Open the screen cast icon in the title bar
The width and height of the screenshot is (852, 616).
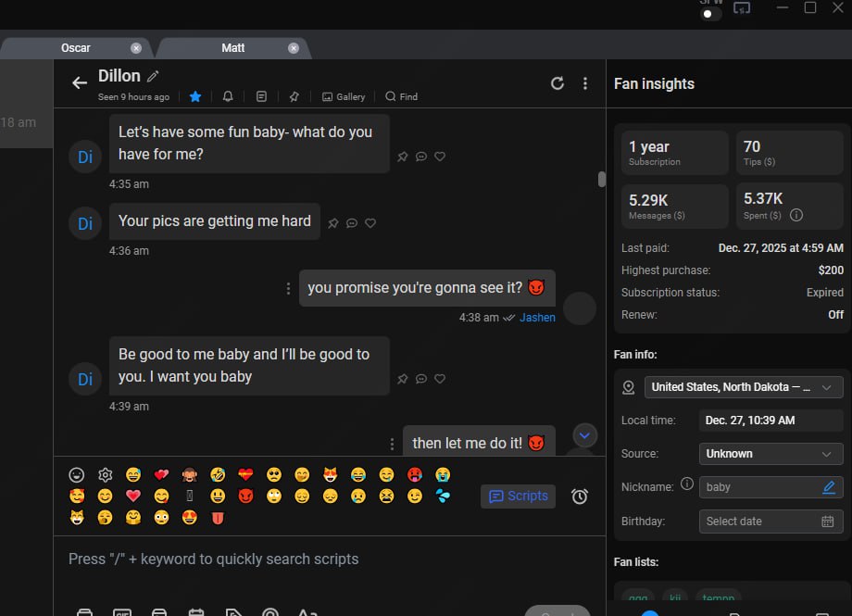click(742, 8)
